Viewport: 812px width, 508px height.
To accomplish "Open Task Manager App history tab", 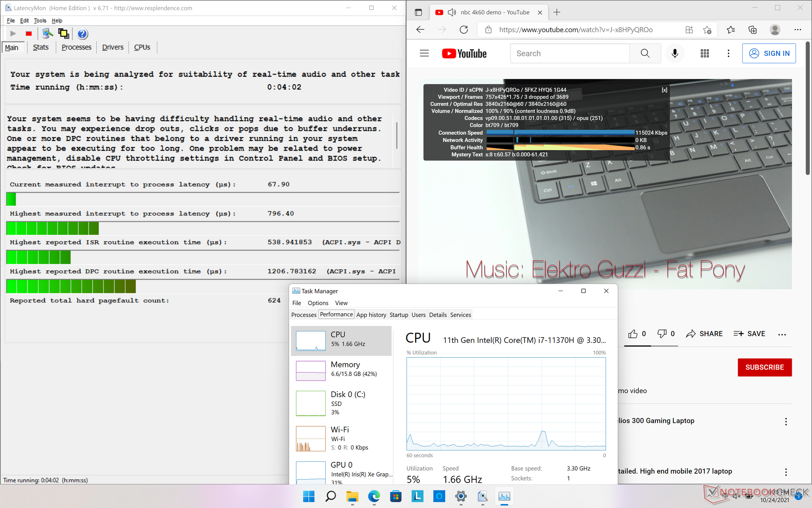I will (x=371, y=315).
